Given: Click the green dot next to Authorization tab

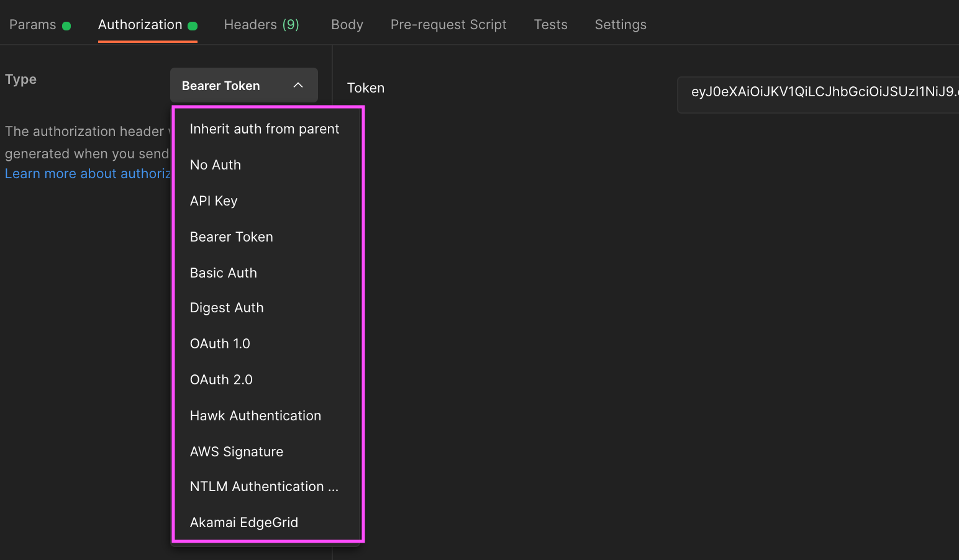Looking at the screenshot, I should click(x=194, y=25).
